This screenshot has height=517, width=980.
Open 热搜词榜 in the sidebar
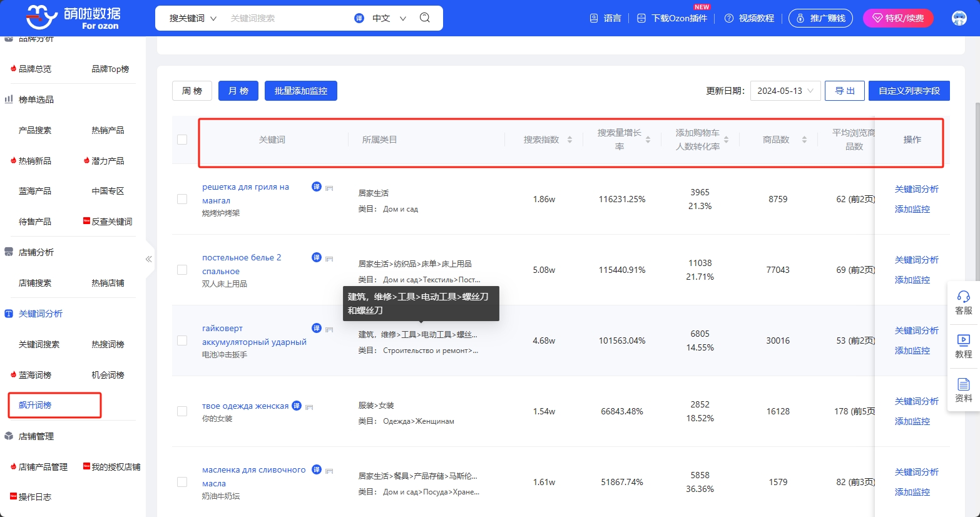tap(108, 344)
